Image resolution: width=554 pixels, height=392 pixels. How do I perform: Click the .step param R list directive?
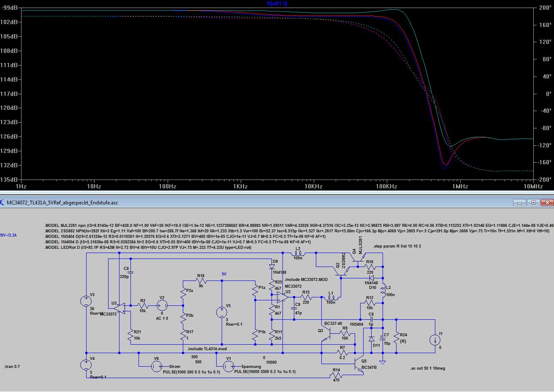pyautogui.click(x=397, y=246)
